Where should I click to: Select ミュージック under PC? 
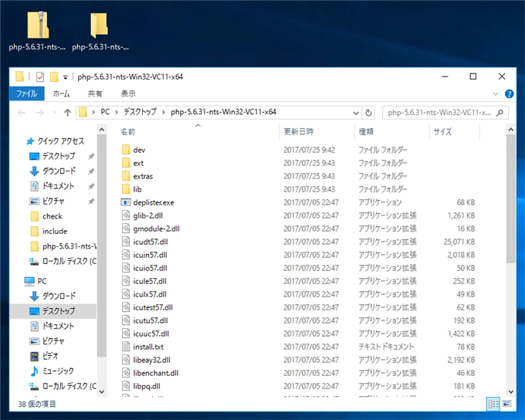click(x=52, y=371)
